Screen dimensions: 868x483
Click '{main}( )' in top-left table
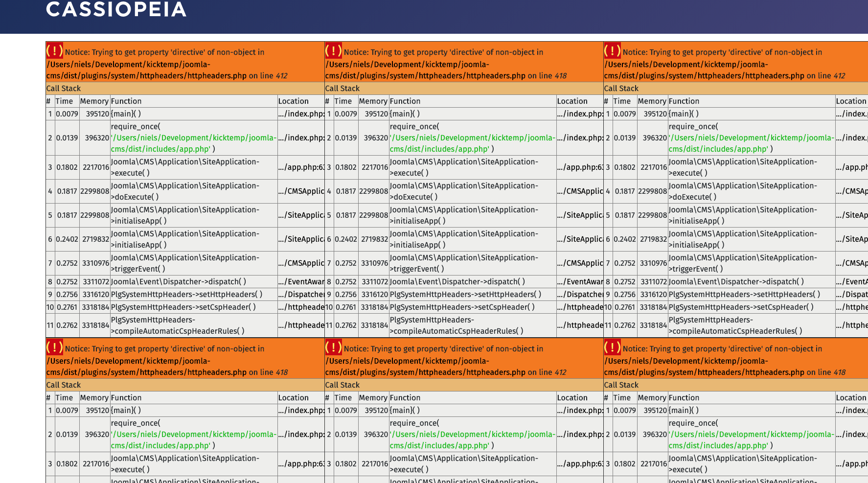click(x=126, y=114)
